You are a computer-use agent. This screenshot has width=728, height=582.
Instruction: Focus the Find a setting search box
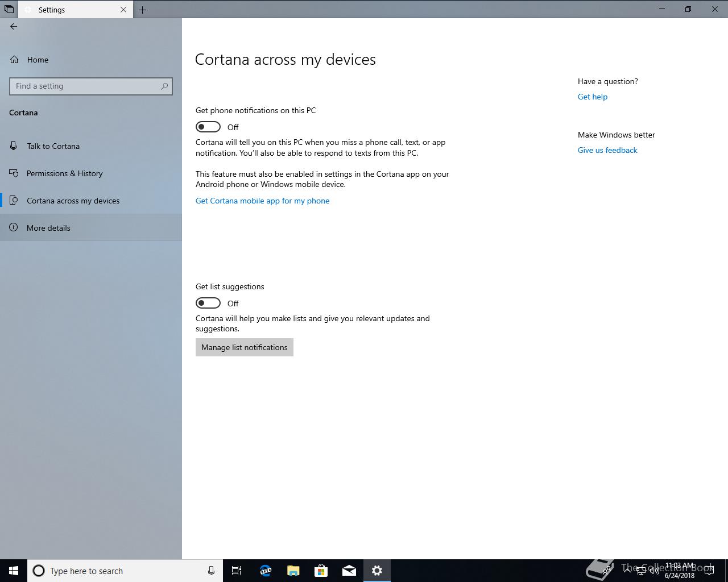(x=91, y=86)
